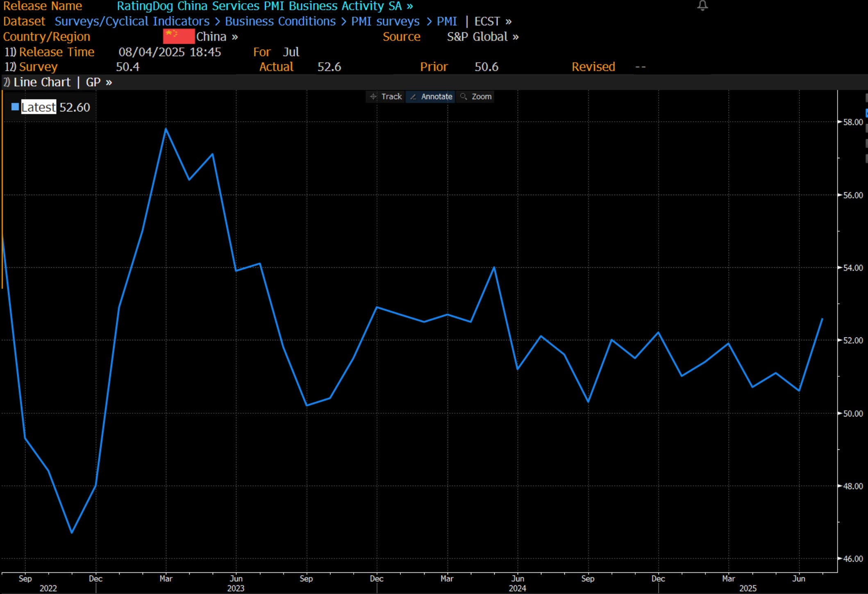Screen dimensions: 868x594
Task: Navigate to Surveys/Cyclical Indicators breadcrumb
Action: coord(132,21)
